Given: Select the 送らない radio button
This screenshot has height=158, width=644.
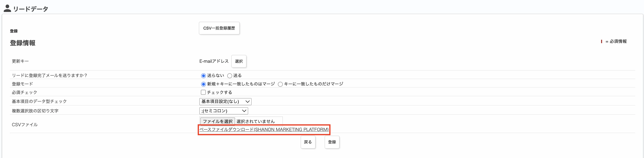Looking at the screenshot, I should pos(203,76).
